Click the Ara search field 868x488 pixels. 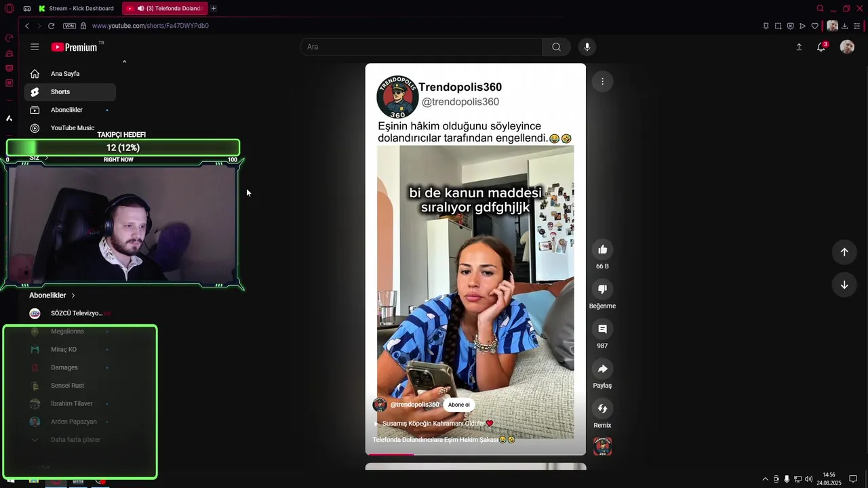coord(420,47)
